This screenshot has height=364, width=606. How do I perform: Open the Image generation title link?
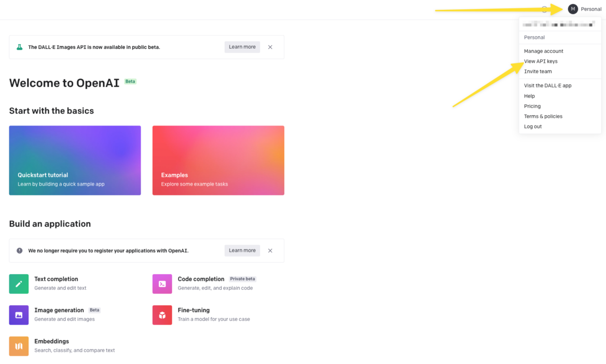point(59,310)
